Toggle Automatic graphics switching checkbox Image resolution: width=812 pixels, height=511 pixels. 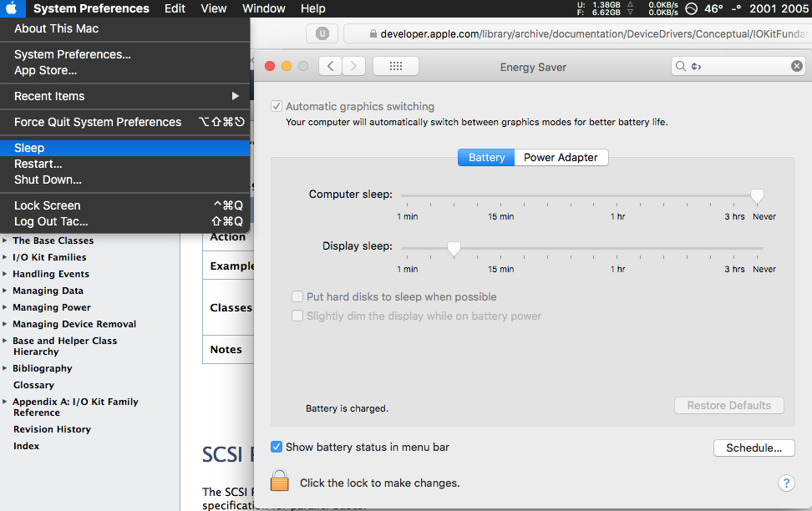pyautogui.click(x=277, y=106)
